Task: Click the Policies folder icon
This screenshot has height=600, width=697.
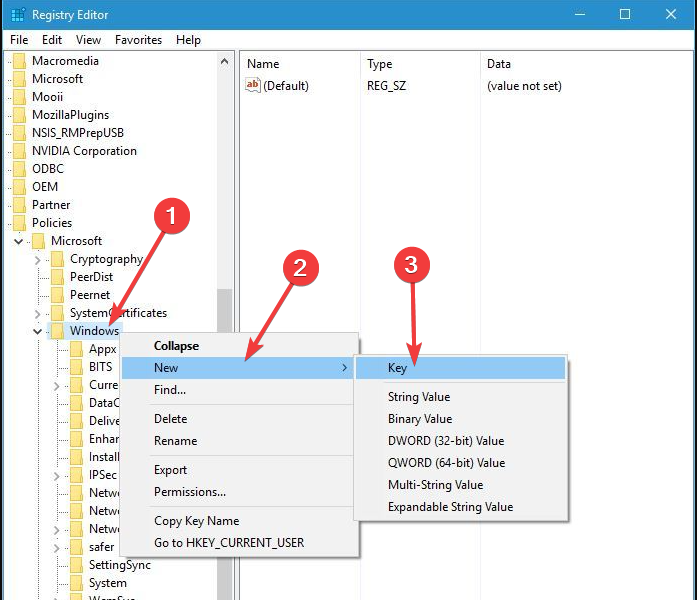Action: (20, 223)
